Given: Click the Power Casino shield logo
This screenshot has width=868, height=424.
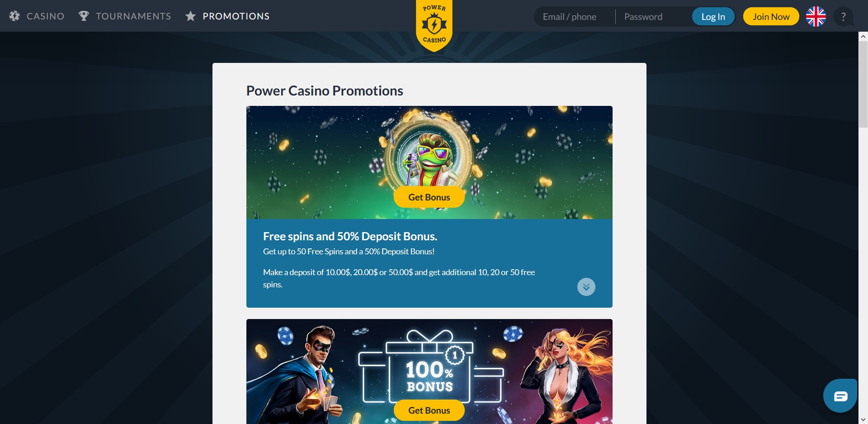Looking at the screenshot, I should [x=434, y=25].
